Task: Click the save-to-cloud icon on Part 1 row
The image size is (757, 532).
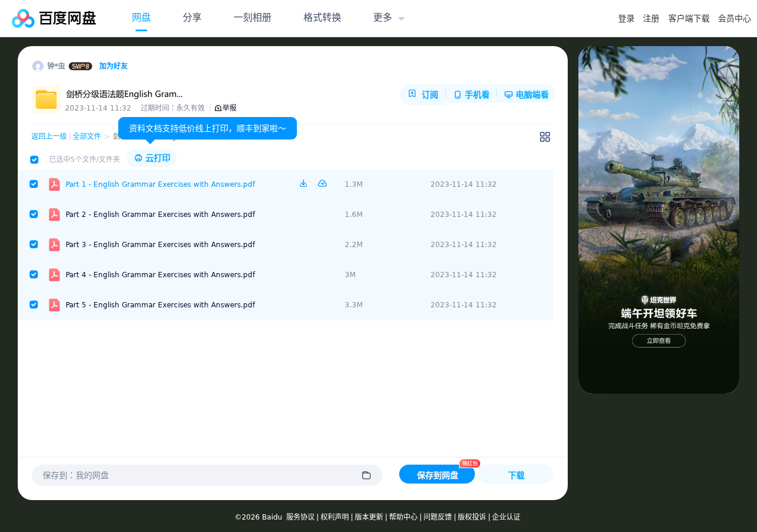Action: [x=322, y=184]
